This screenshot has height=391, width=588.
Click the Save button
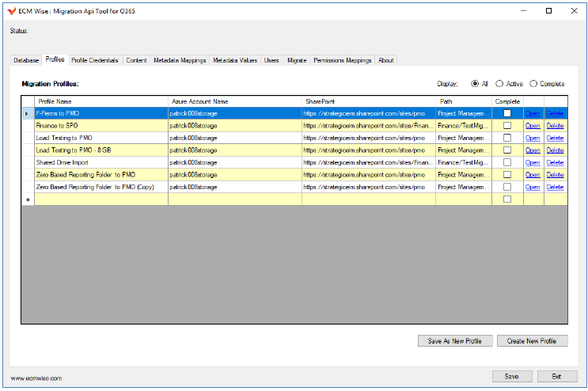point(512,376)
